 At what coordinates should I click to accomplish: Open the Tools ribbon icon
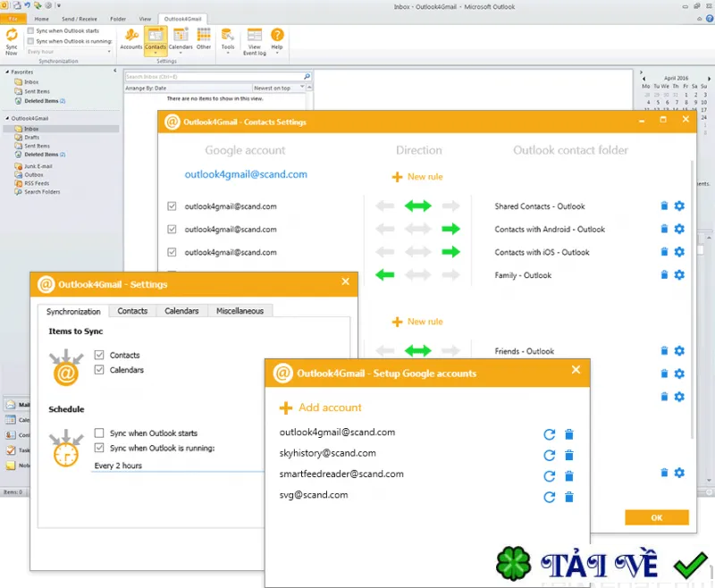pyautogui.click(x=228, y=40)
